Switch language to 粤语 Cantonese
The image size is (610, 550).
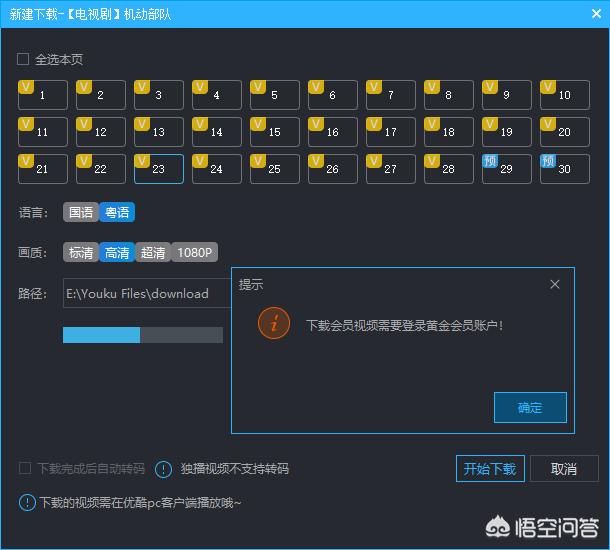click(117, 212)
